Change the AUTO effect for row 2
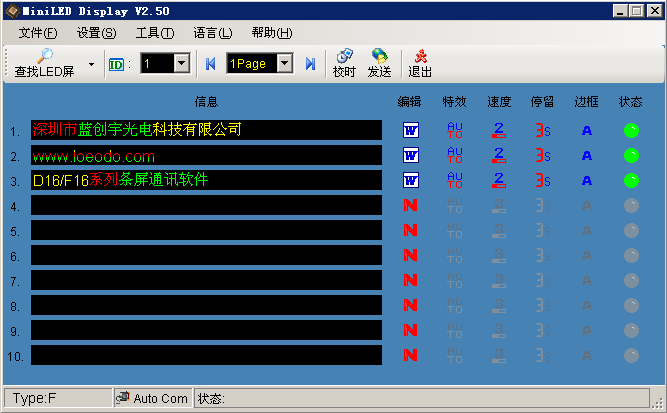The width and height of the screenshot is (667, 413). click(455, 155)
